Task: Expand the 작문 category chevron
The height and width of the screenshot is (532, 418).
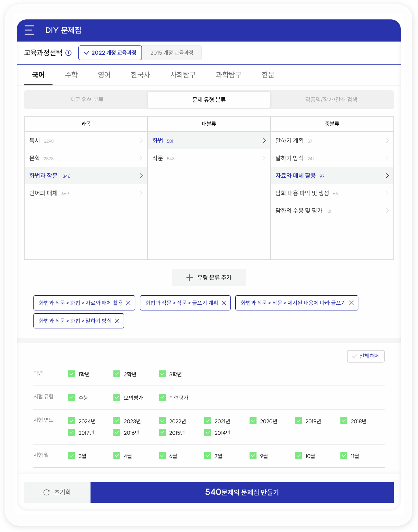Action: [x=264, y=158]
